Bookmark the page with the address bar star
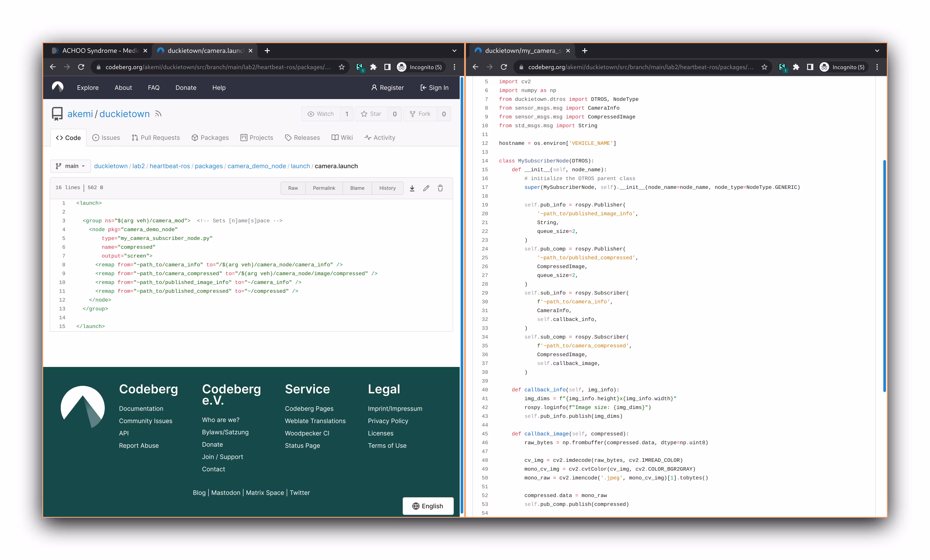This screenshot has width=930, height=560. [341, 67]
